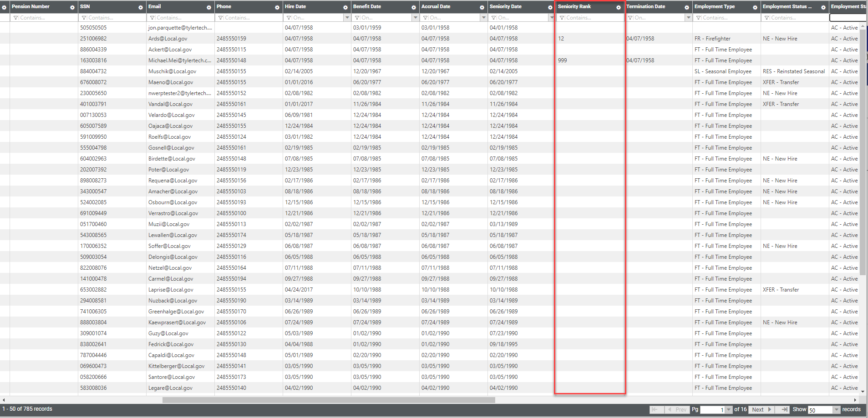The height and width of the screenshot is (418, 868).
Task: Click the SSN Contains filter input
Action: (112, 18)
